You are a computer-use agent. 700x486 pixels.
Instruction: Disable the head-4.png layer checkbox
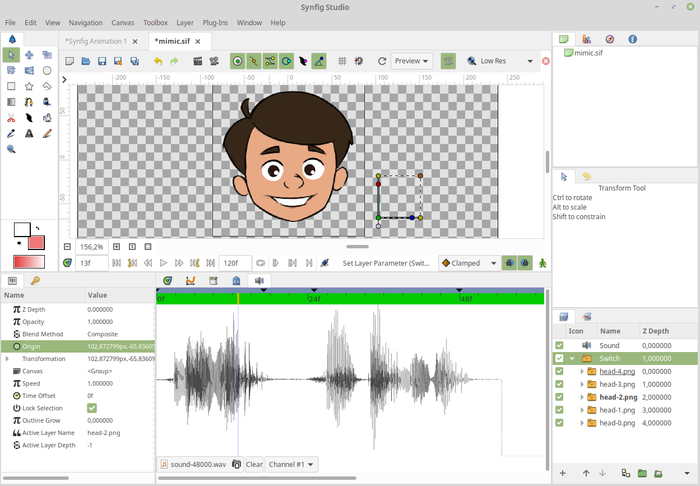tap(559, 371)
